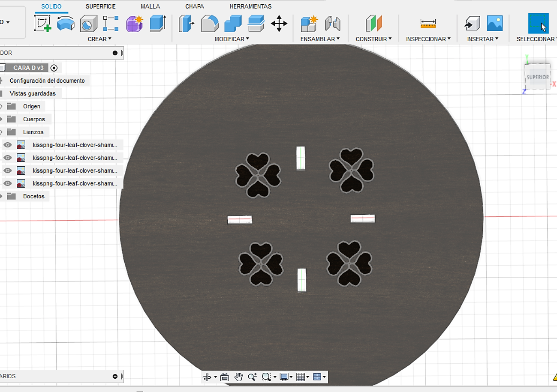Open the MODIFICAR dropdown menu
Image resolution: width=557 pixels, height=392 pixels.
(x=232, y=39)
